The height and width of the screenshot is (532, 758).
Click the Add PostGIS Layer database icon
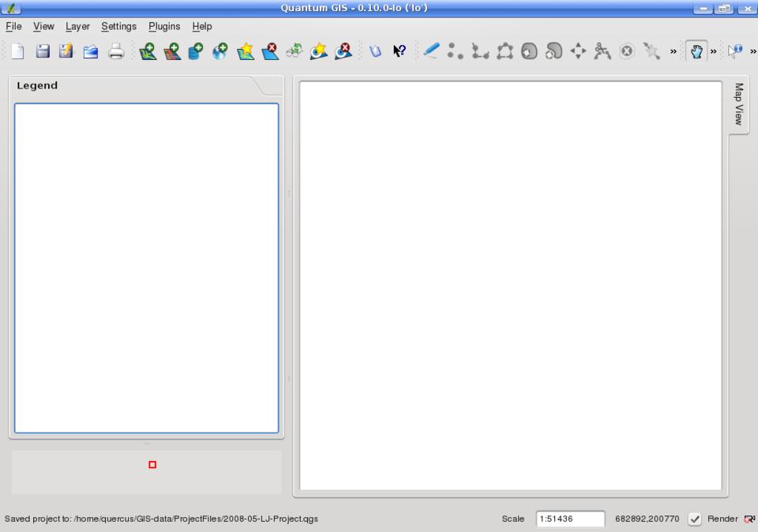pyautogui.click(x=196, y=51)
